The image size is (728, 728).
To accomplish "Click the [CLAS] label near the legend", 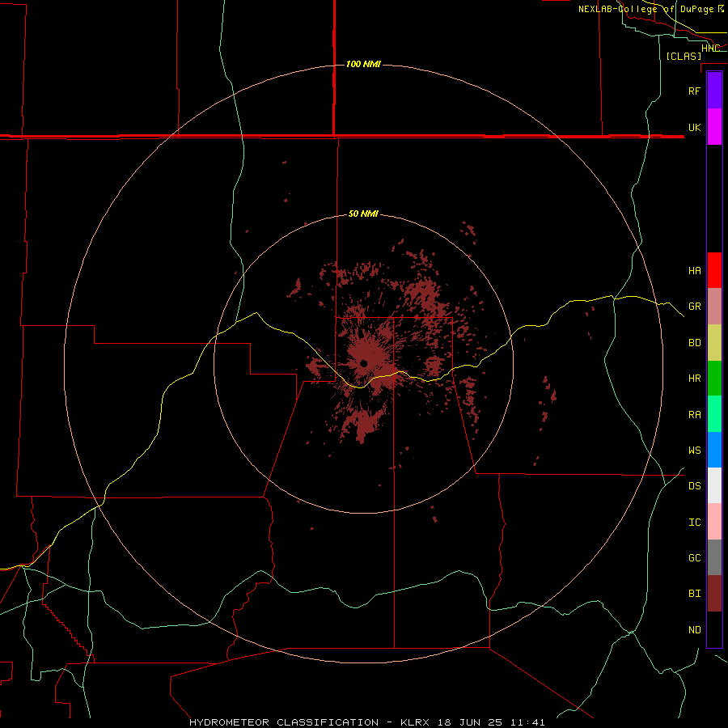I will pos(684,56).
